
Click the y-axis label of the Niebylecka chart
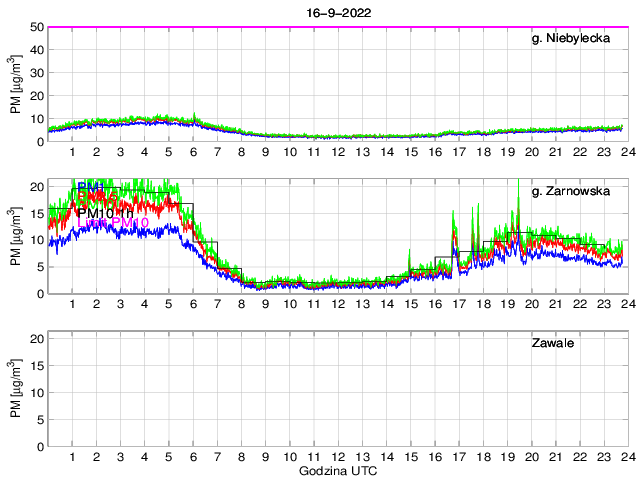coord(16,84)
